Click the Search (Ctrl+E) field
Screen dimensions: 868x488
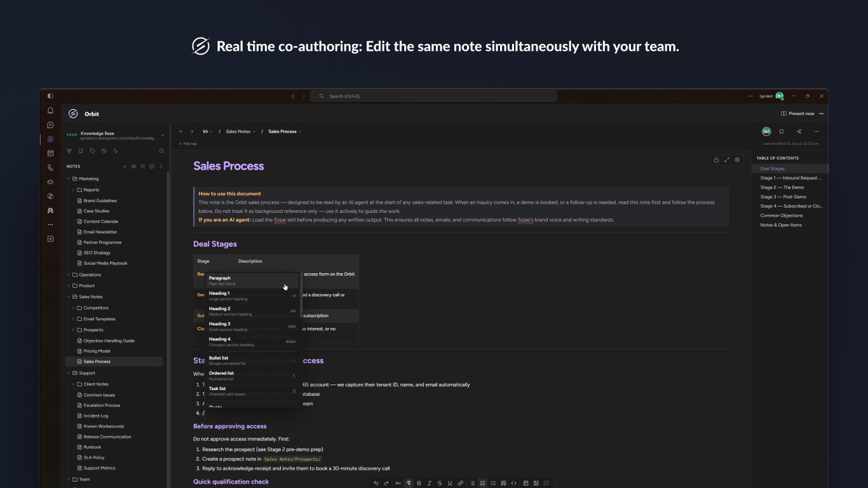[433, 96]
